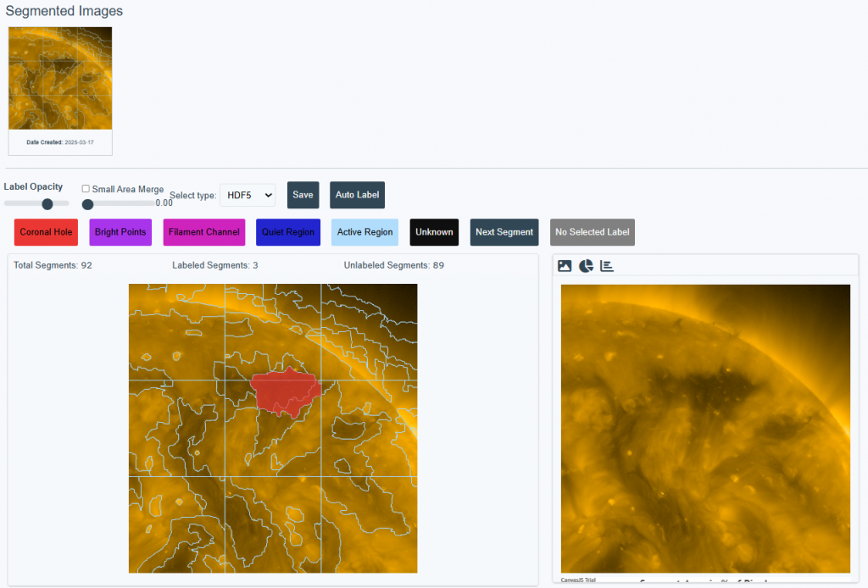The height and width of the screenshot is (588, 868).
Task: Click the original solar image preview
Action: coord(705,428)
